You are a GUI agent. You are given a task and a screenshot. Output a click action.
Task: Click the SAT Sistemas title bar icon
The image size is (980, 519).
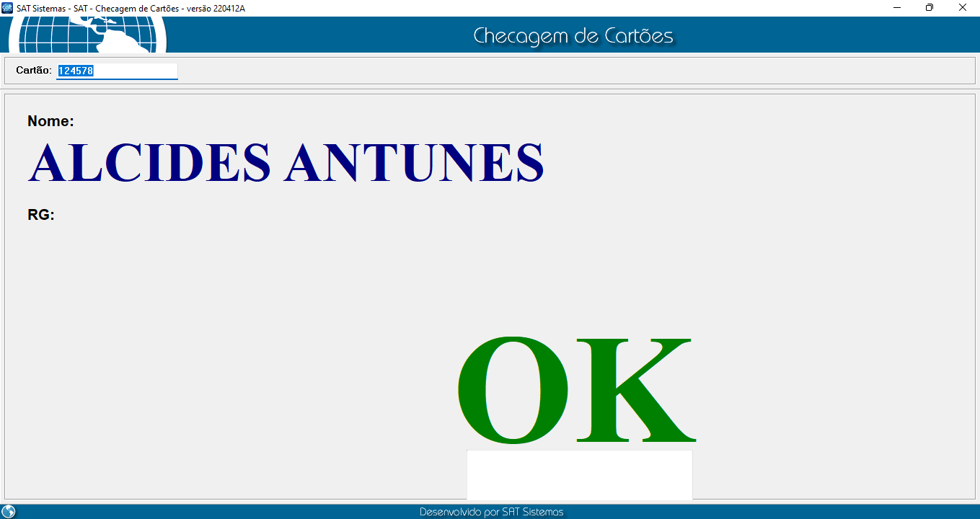click(x=8, y=8)
